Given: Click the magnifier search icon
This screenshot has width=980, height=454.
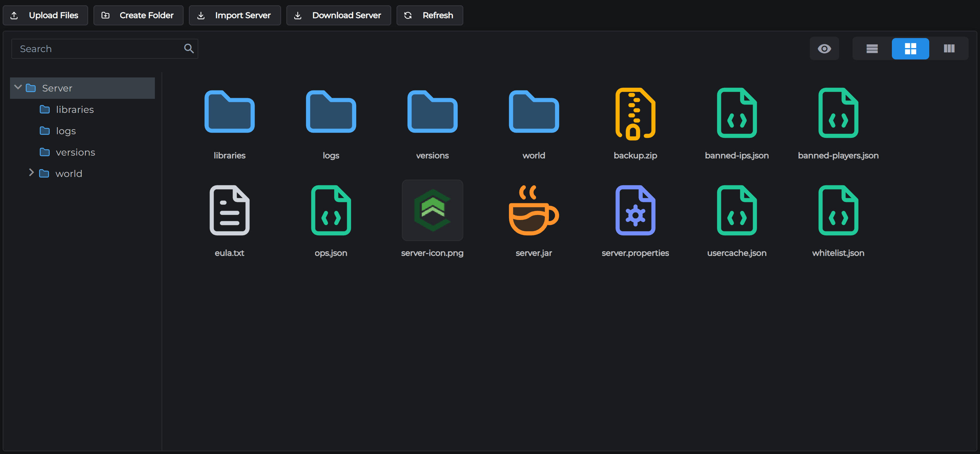Looking at the screenshot, I should (189, 48).
